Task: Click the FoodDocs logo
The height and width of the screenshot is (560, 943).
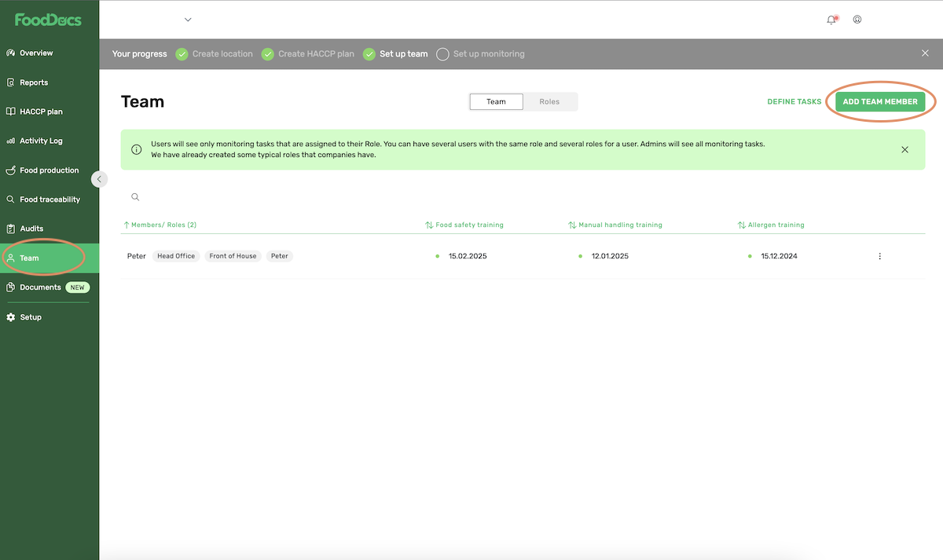Action: click(48, 20)
